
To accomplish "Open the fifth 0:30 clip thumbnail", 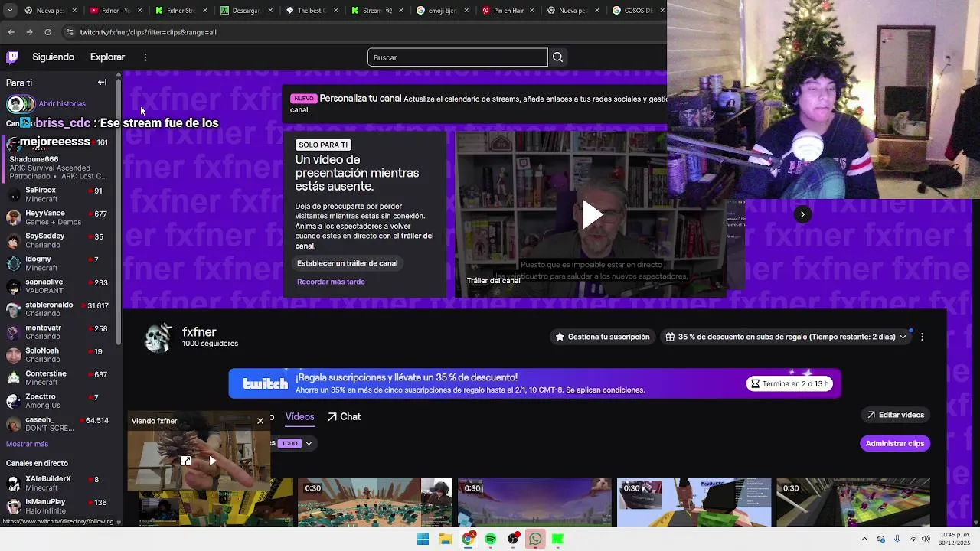I will point(853,503).
